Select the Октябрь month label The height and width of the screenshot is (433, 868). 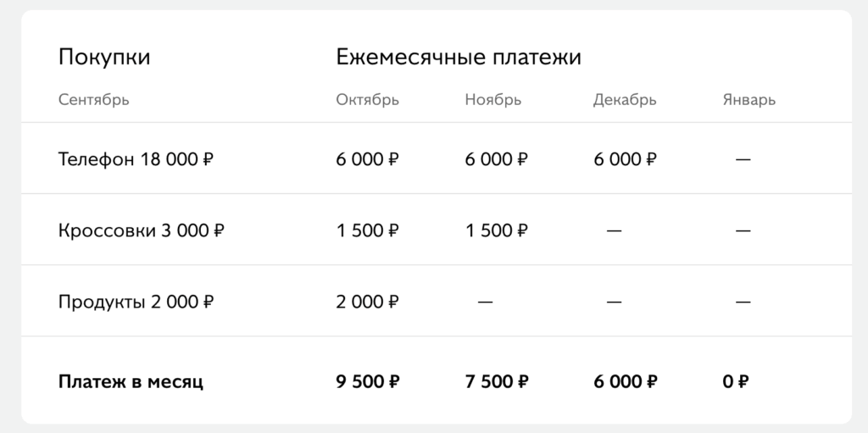tap(367, 100)
